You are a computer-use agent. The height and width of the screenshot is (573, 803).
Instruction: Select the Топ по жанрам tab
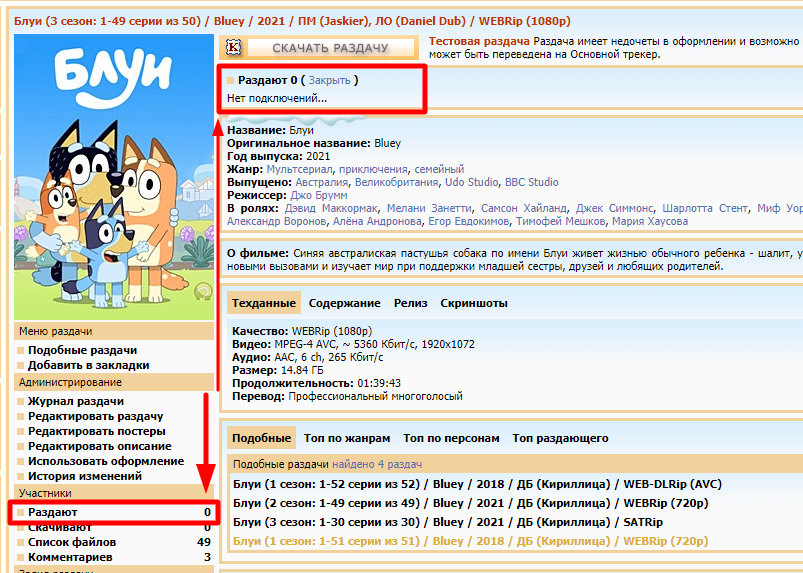[x=347, y=438]
